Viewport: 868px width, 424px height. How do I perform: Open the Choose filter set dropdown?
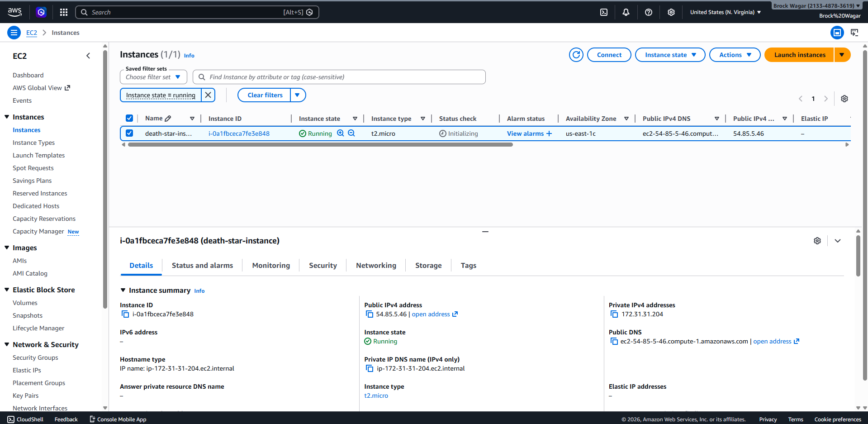[x=153, y=76]
